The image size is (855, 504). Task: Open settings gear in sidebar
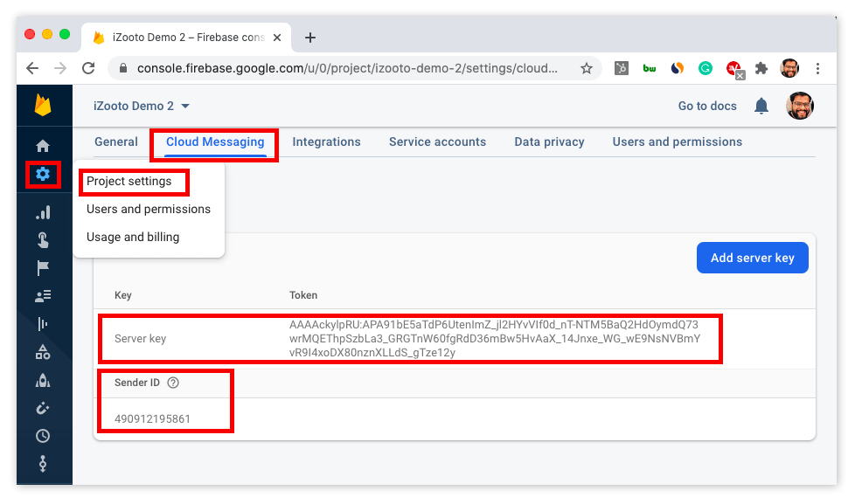[x=43, y=175]
